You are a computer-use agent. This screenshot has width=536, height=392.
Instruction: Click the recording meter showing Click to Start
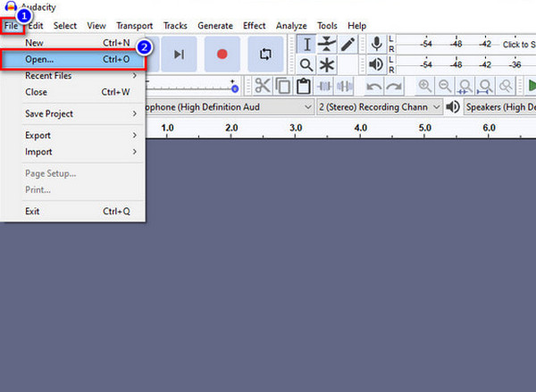[465, 44]
